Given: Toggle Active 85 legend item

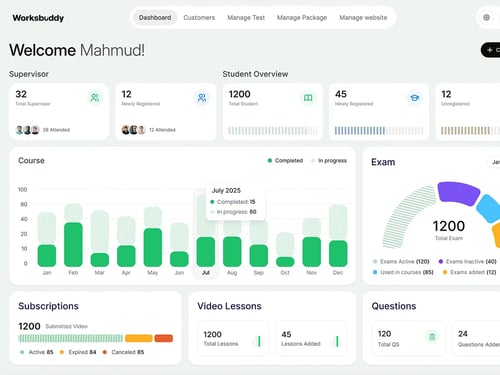Looking at the screenshot, I should tap(37, 352).
